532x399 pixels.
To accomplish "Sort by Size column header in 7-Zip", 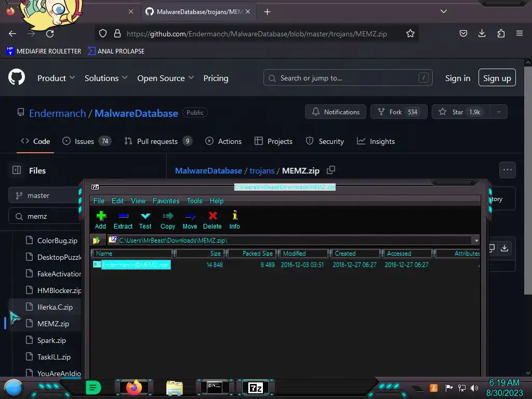I will pyautogui.click(x=199, y=254).
